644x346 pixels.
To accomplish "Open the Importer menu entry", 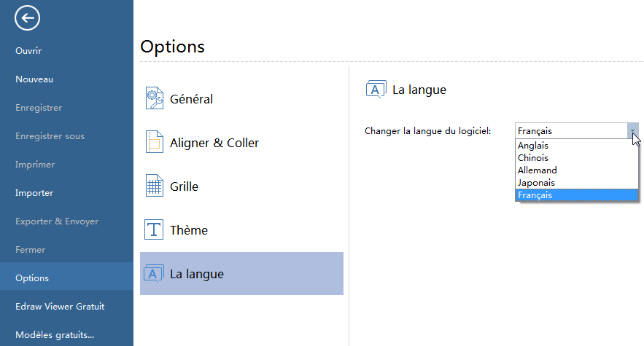I will 34,193.
